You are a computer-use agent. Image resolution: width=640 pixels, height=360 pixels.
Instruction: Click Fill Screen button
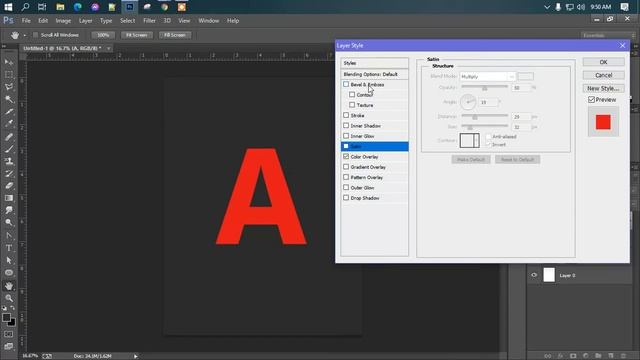coord(175,35)
